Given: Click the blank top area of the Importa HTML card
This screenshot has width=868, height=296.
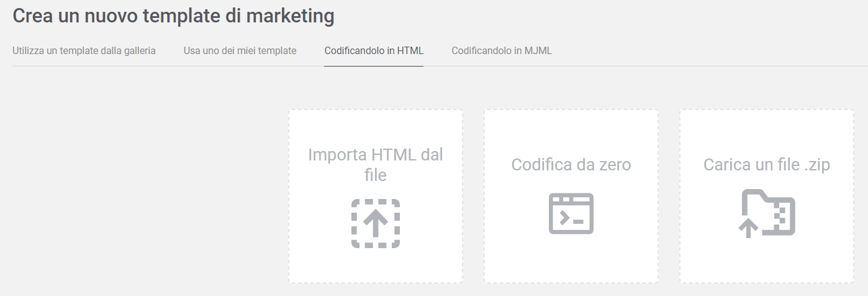Looking at the screenshot, I should (376, 126).
